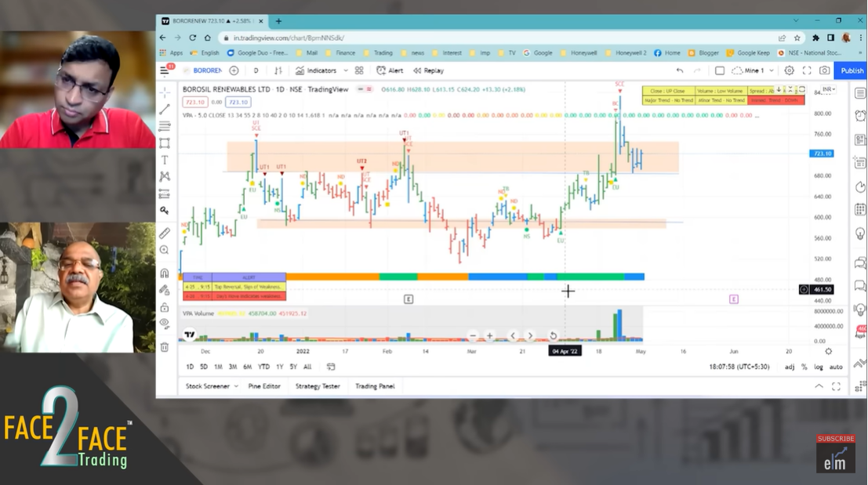This screenshot has width=868, height=485.
Task: Open the chart settings gear icon
Action: pos(790,71)
